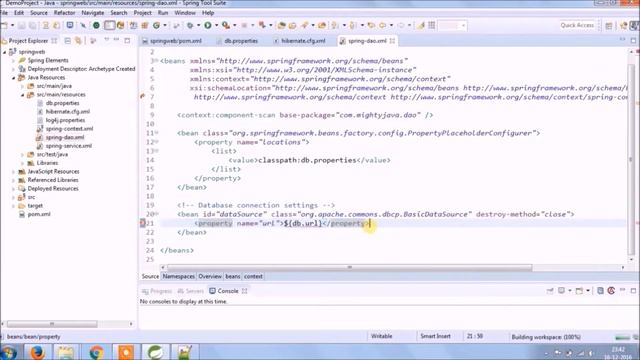This screenshot has height=360, width=640.
Task: Collapse the Java Resources node
Action: 13,78
